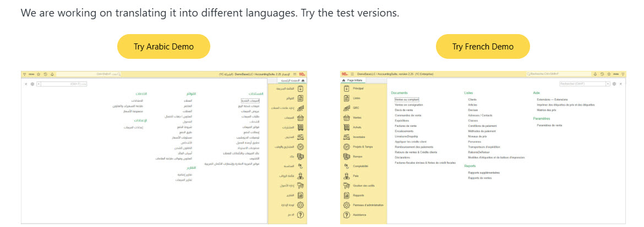
Task: Click the Rechercher Ctrl+Shift+F search box
Action: click(558, 74)
